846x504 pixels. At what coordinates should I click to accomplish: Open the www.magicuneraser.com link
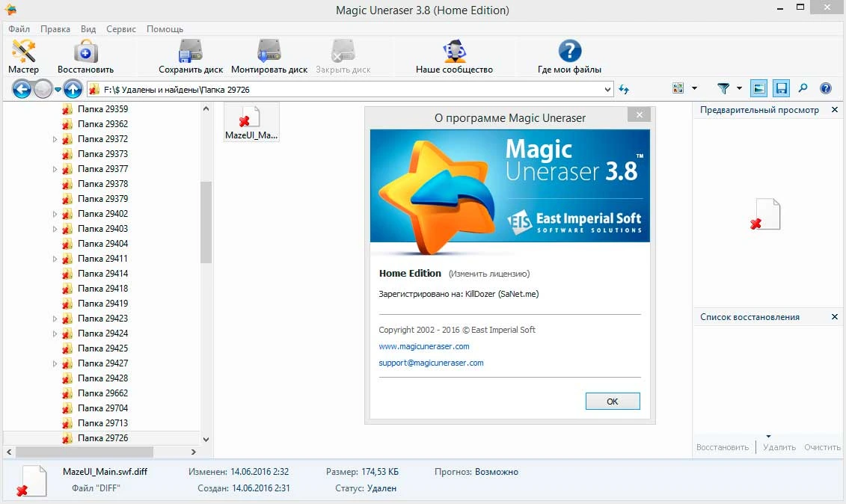[x=424, y=346]
